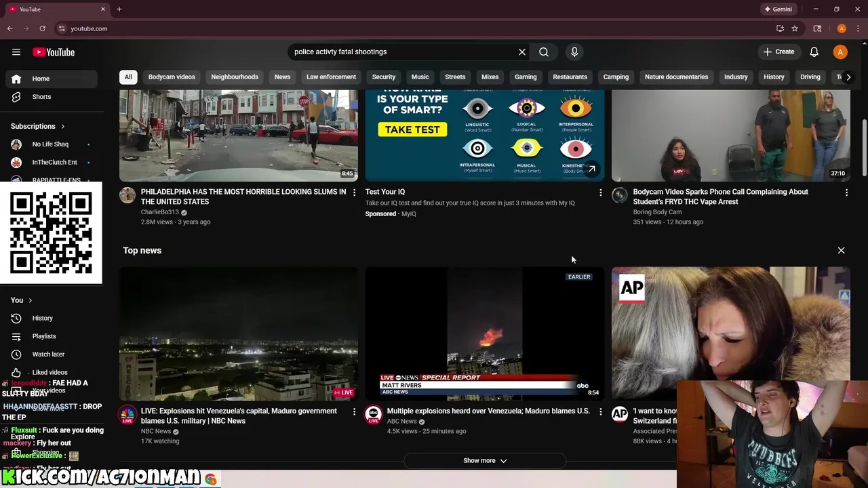868x488 pixels.
Task: Go to Home in the sidebar
Action: tap(52, 79)
